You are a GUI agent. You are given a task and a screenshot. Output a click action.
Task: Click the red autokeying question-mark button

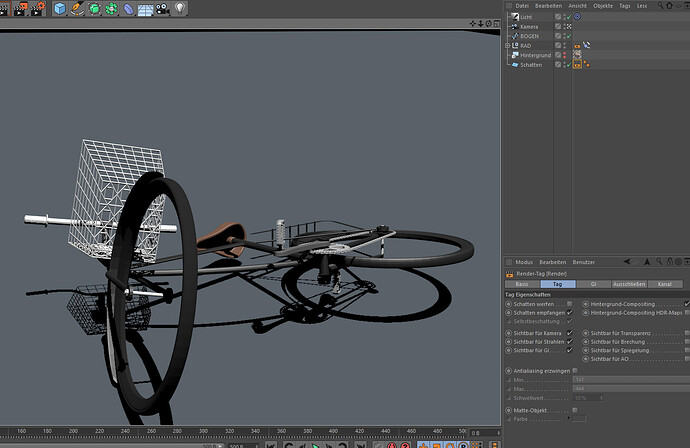click(405, 445)
